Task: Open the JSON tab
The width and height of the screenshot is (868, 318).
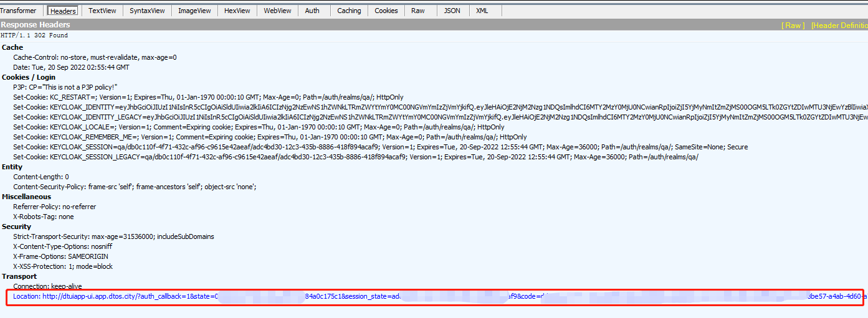Action: 452,11
